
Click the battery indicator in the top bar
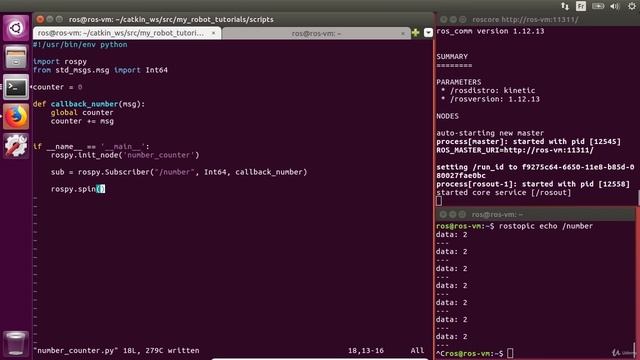pyautogui.click(x=598, y=6)
